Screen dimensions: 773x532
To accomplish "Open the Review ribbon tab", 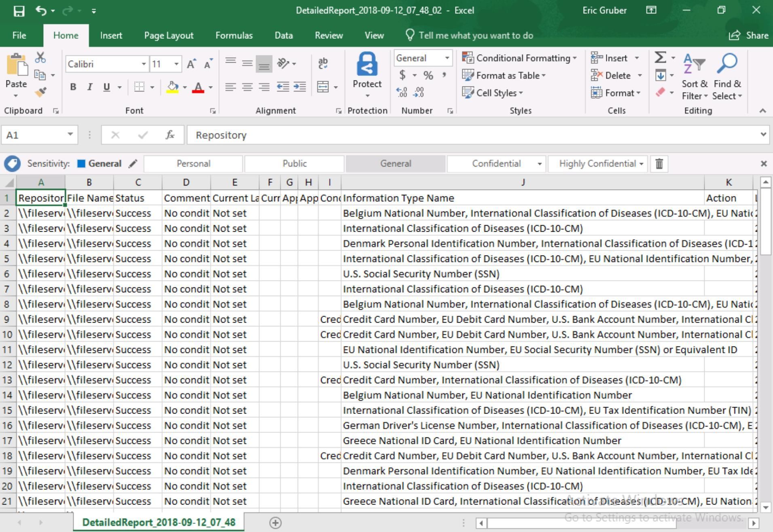I will 328,35.
